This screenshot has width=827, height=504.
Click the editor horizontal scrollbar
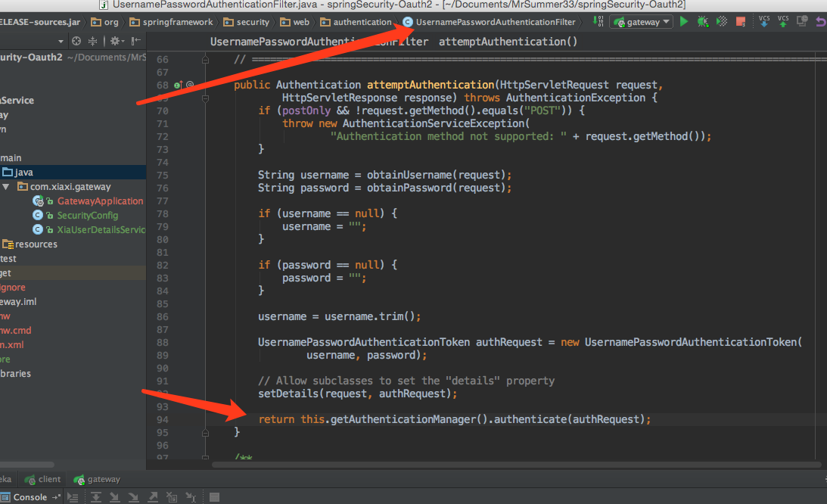tap(516, 465)
